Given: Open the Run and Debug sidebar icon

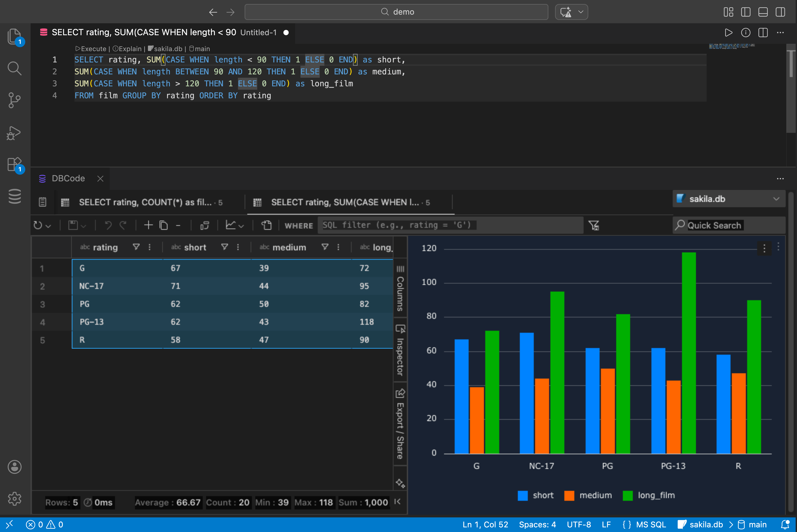Looking at the screenshot, I should pos(14,133).
